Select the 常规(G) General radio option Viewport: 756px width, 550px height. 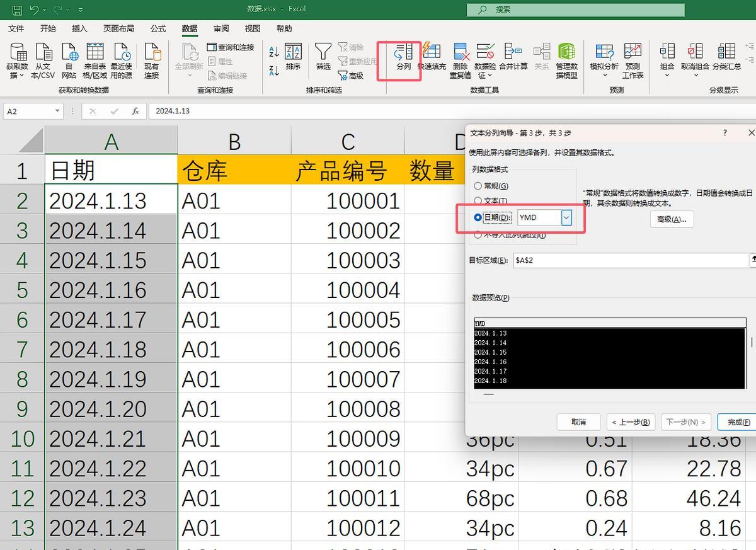(x=491, y=186)
